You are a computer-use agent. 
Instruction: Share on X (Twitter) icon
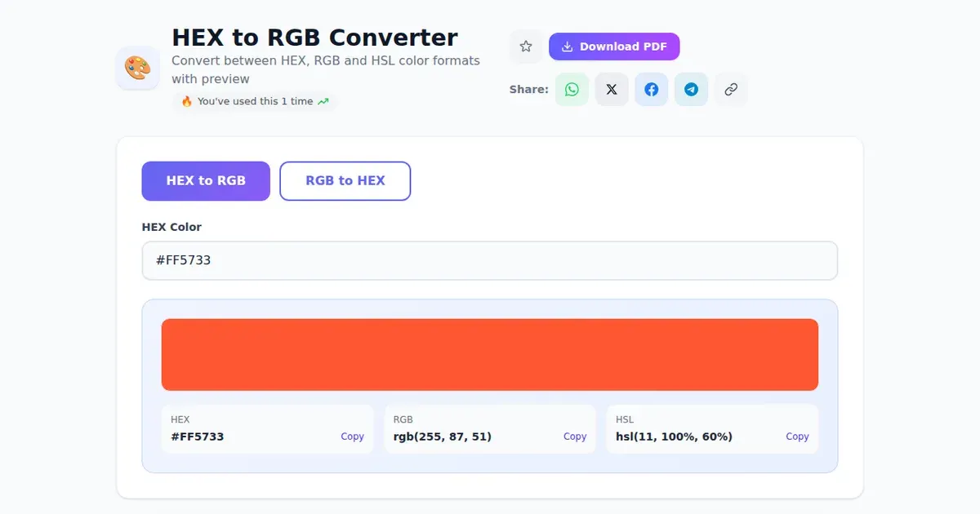click(x=612, y=90)
